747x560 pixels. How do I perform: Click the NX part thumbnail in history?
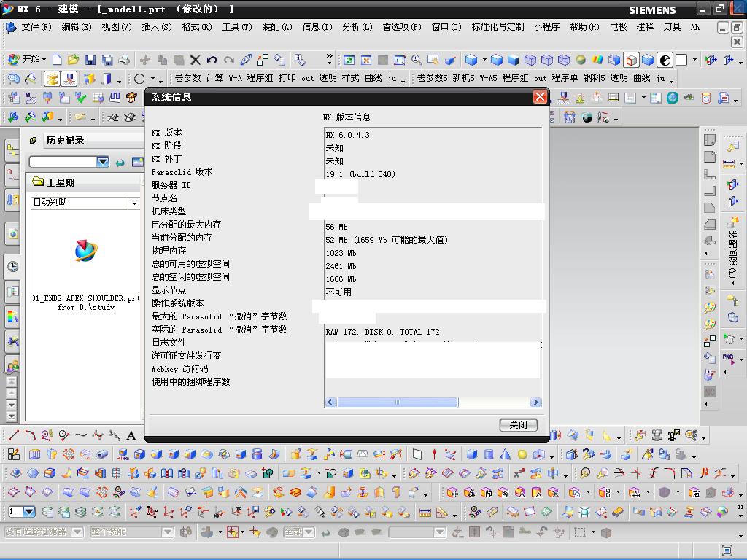click(x=86, y=251)
